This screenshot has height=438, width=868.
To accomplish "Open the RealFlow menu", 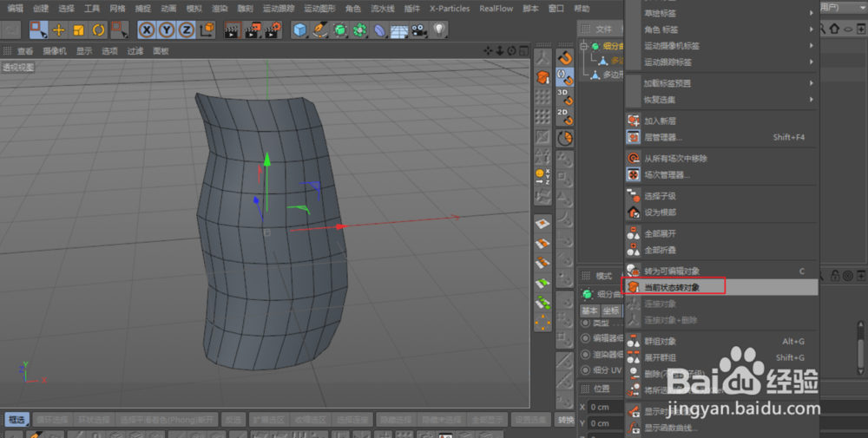I will coord(496,9).
